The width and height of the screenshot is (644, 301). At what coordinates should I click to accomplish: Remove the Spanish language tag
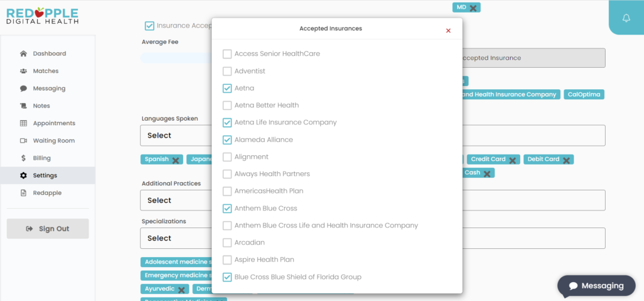(175, 160)
